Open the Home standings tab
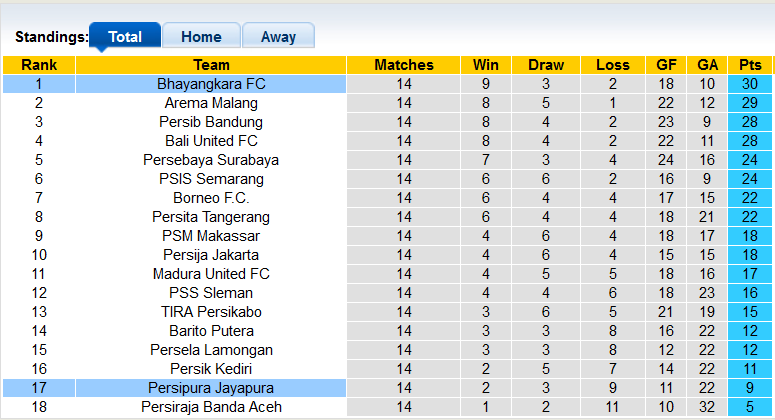The image size is (775, 420). [x=201, y=37]
